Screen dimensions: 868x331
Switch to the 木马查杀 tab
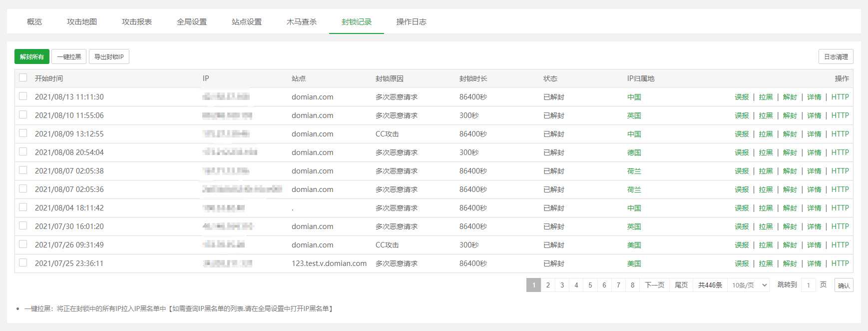(302, 21)
